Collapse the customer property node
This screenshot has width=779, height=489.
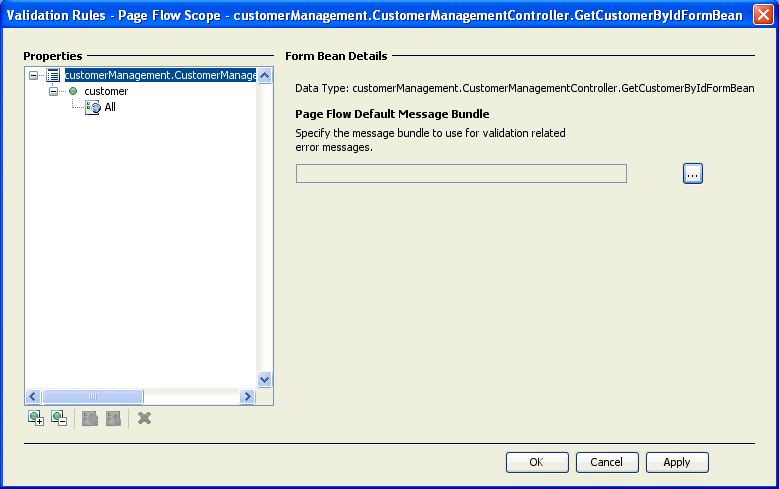point(53,91)
